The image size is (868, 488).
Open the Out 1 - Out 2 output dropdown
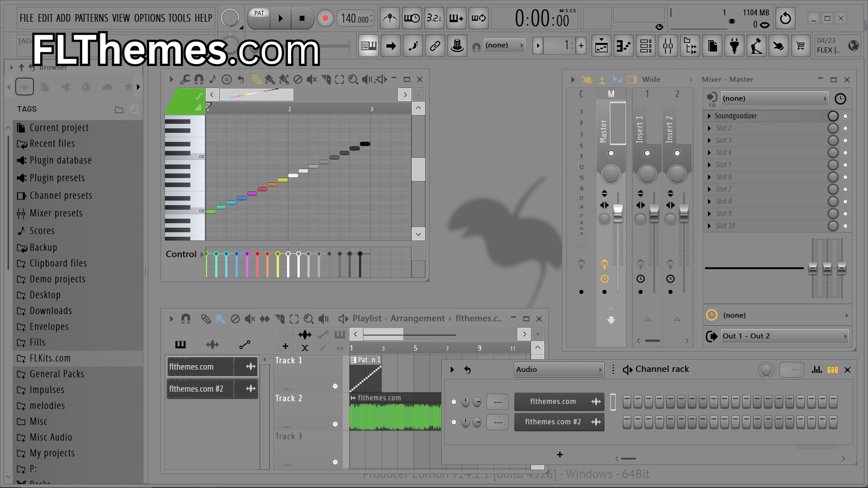(x=784, y=336)
